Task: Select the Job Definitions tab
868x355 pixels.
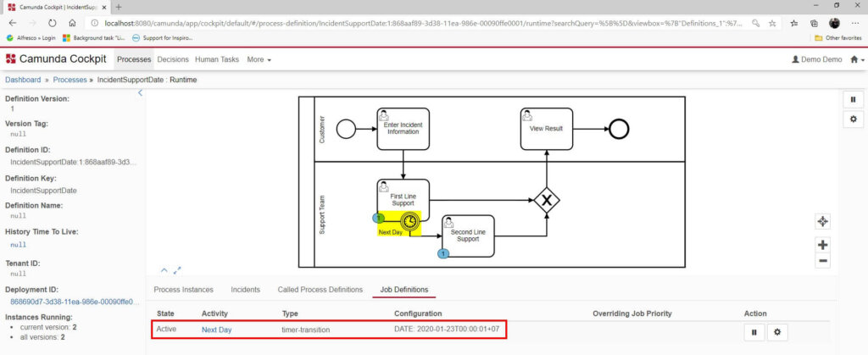Action: click(404, 289)
